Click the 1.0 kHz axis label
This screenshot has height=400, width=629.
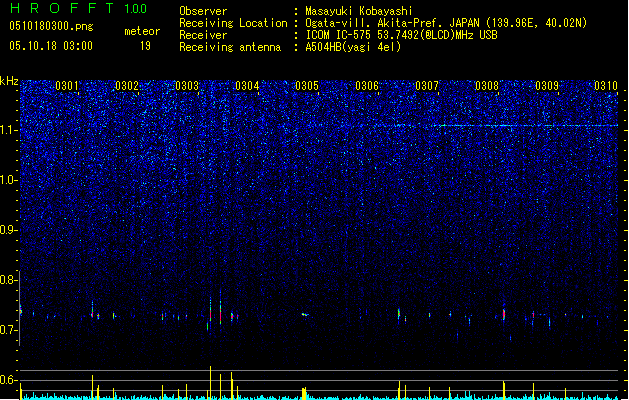tap(9, 180)
